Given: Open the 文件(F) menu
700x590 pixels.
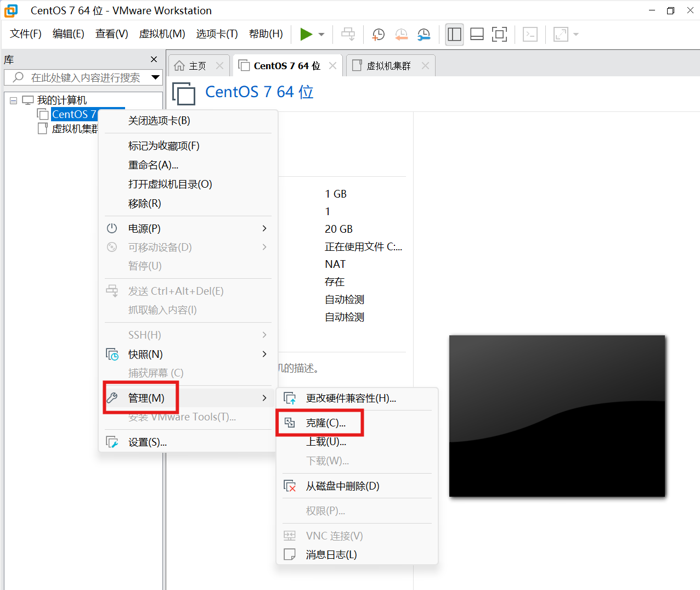Looking at the screenshot, I should point(26,34).
